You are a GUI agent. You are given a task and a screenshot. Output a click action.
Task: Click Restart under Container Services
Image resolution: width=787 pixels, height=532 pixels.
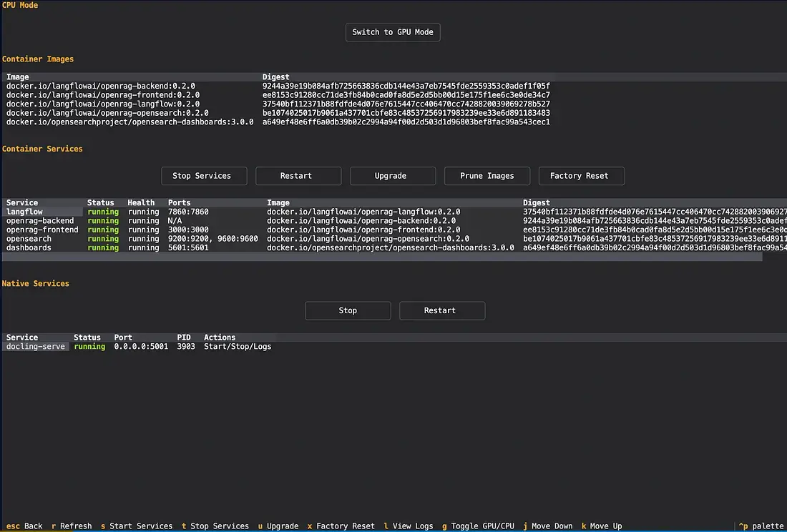[x=296, y=176]
